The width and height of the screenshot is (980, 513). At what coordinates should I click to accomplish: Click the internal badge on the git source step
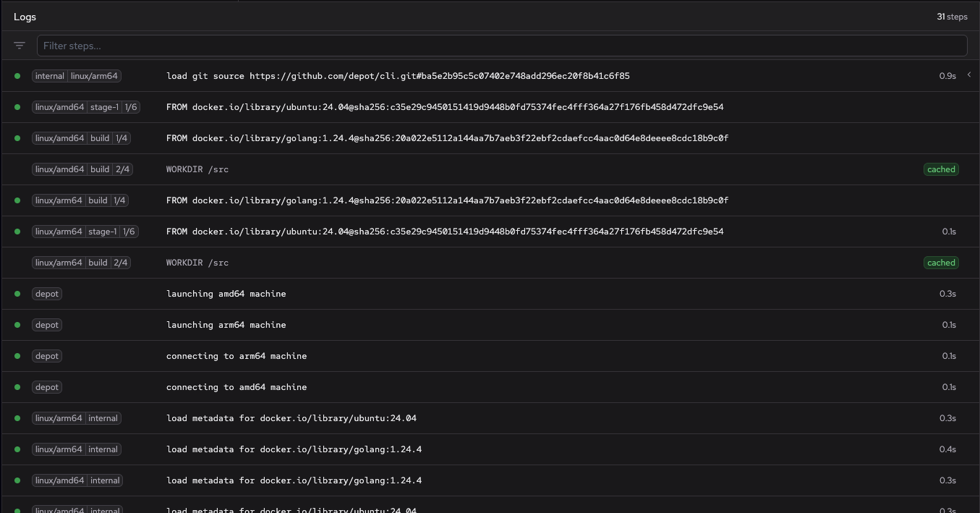49,76
